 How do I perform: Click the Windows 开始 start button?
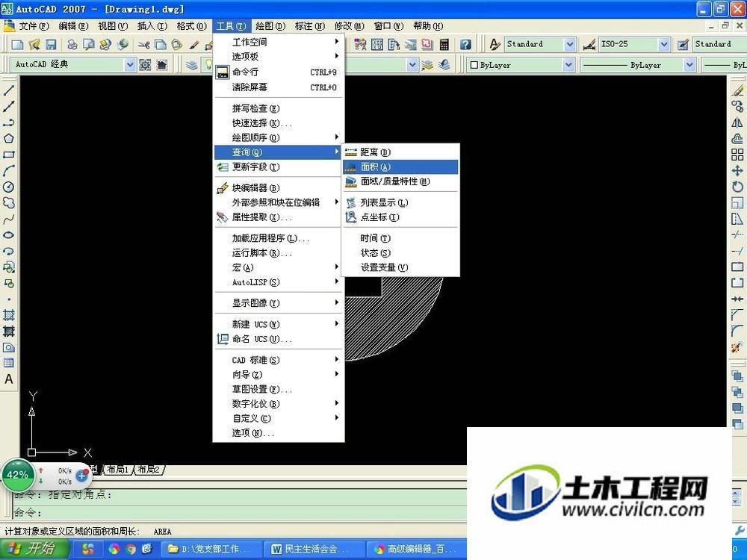coord(34,549)
